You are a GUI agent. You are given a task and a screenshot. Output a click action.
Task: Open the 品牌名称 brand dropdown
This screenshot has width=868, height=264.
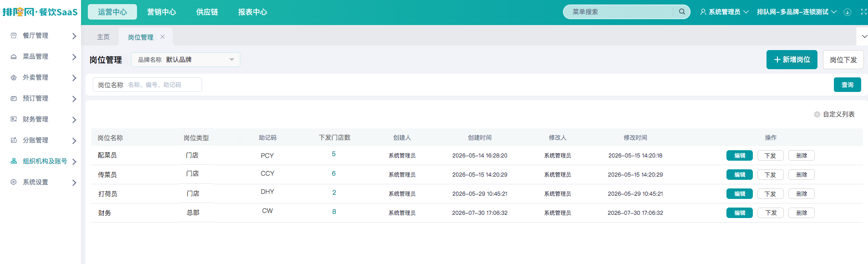(x=186, y=60)
